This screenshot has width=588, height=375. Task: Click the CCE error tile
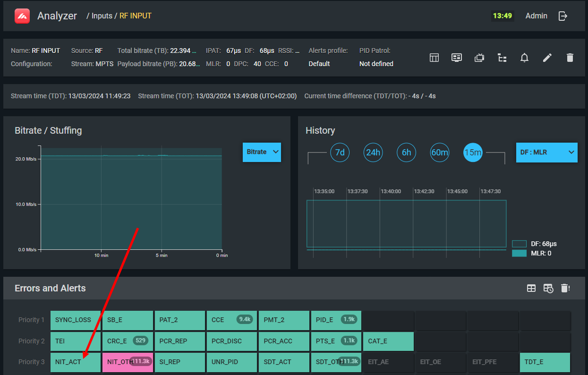click(x=231, y=320)
